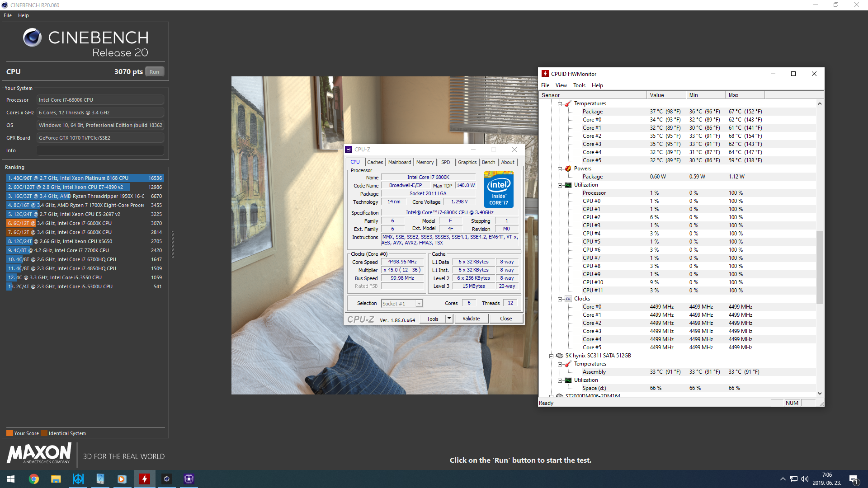Show hidden system tray icons
The height and width of the screenshot is (488, 868).
[x=783, y=479]
